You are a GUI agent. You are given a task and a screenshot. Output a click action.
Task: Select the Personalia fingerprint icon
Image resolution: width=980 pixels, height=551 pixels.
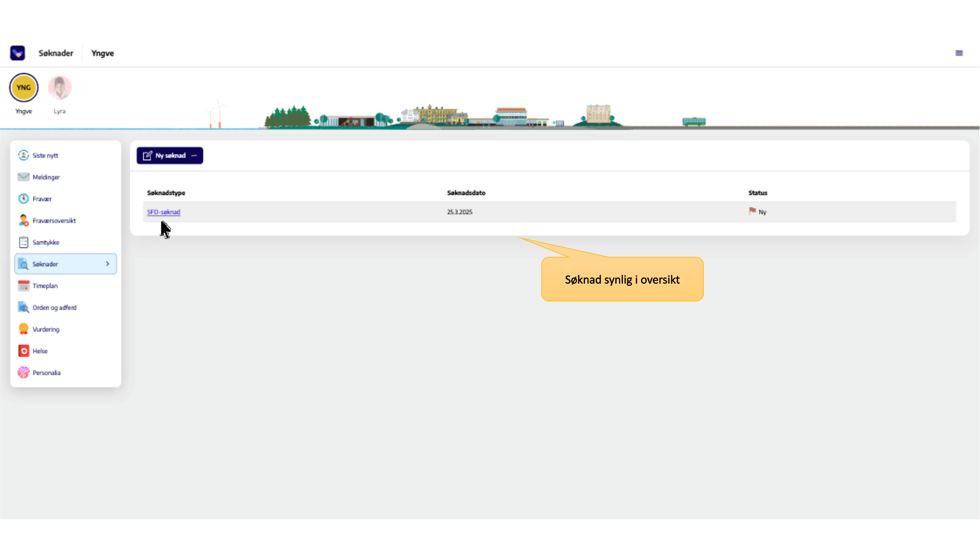pos(23,372)
